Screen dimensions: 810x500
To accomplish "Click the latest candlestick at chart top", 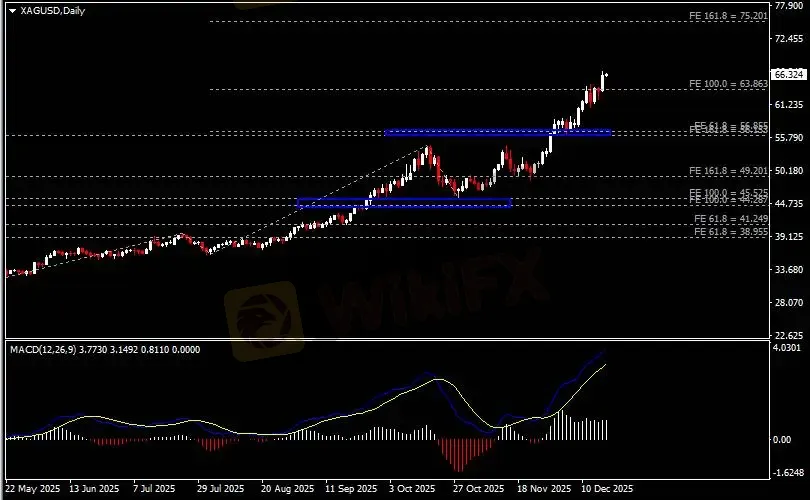I will pyautogui.click(x=603, y=80).
